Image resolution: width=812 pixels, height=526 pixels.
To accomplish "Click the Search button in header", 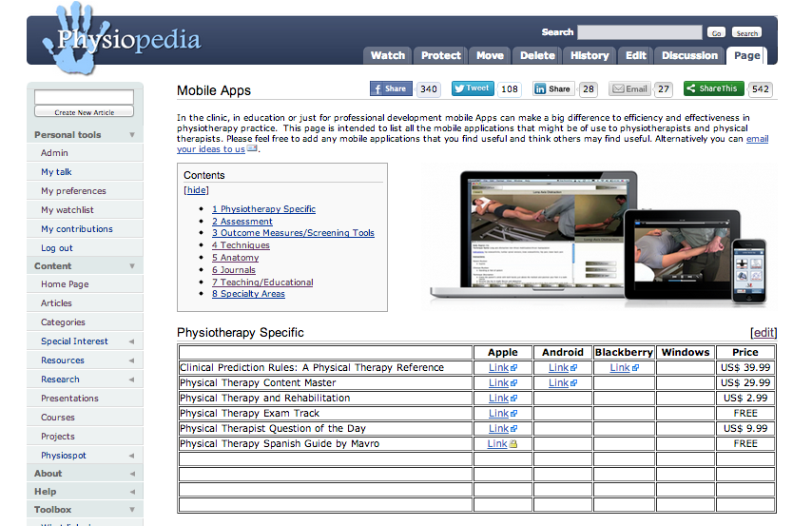I will [x=746, y=32].
